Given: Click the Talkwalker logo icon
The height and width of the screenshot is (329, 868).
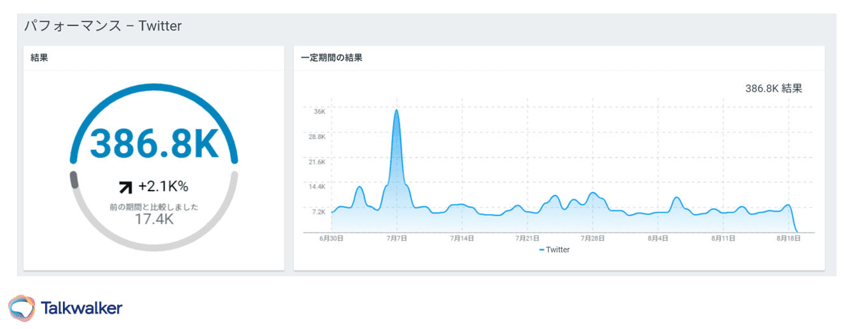Looking at the screenshot, I should click(x=22, y=308).
